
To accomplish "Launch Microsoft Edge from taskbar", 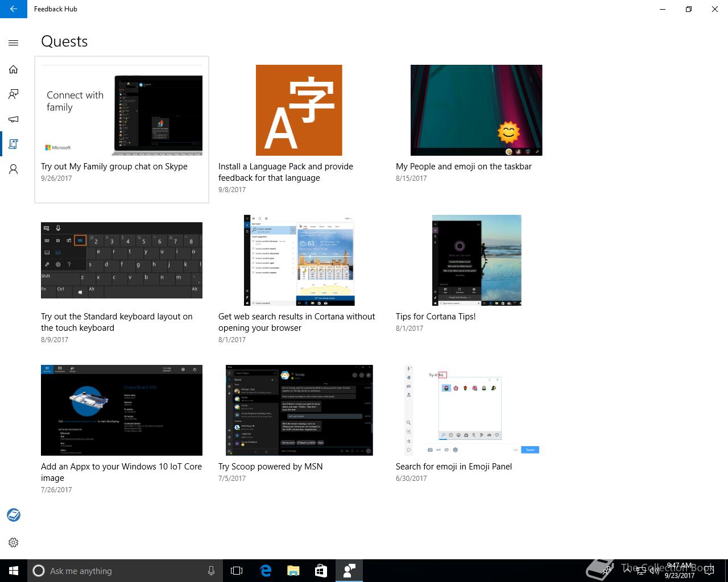I will (266, 571).
